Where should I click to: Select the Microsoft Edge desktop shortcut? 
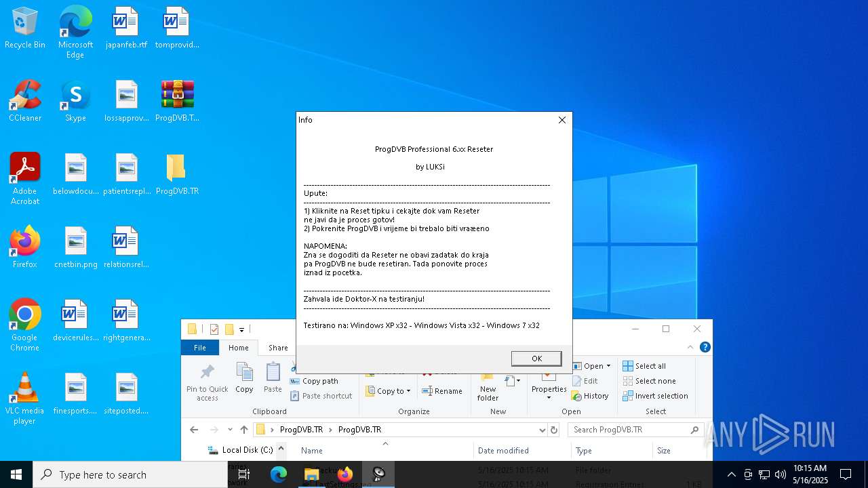(75, 33)
